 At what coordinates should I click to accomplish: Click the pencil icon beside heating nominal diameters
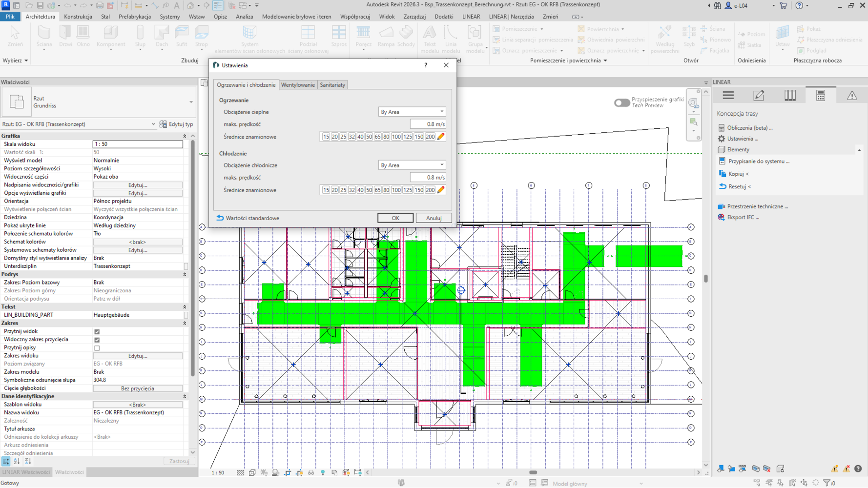441,137
